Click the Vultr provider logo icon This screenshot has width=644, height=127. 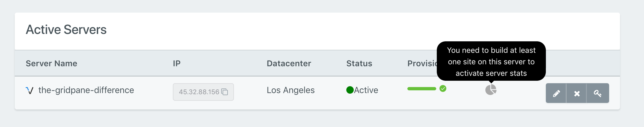(x=29, y=90)
